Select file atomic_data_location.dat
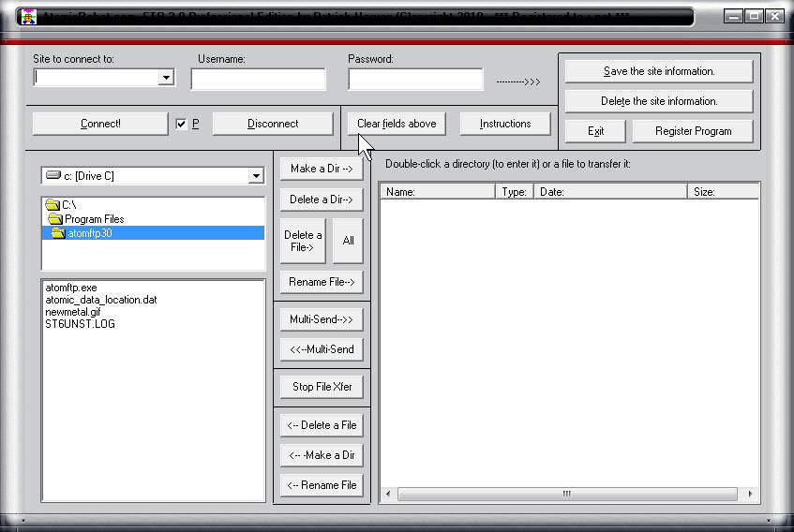794x532 pixels. click(x=101, y=300)
